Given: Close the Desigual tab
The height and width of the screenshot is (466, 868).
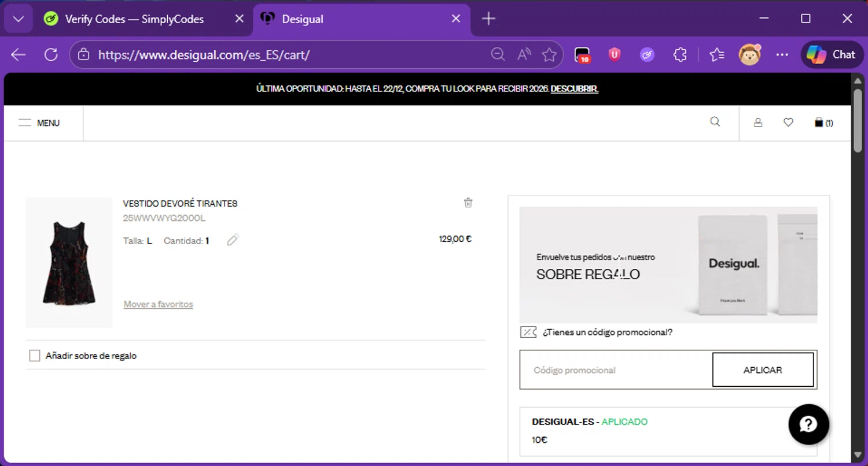Looking at the screenshot, I should pyautogui.click(x=456, y=19).
